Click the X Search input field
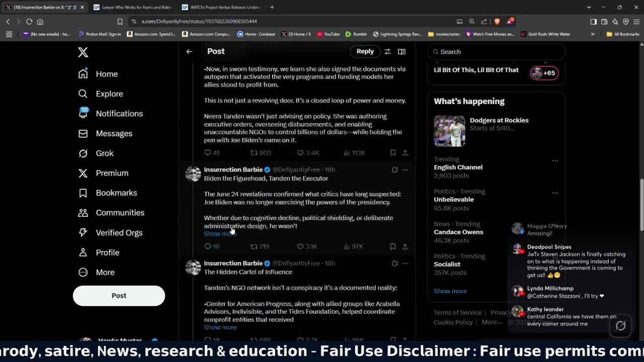The height and width of the screenshot is (362, 644). coord(496,52)
